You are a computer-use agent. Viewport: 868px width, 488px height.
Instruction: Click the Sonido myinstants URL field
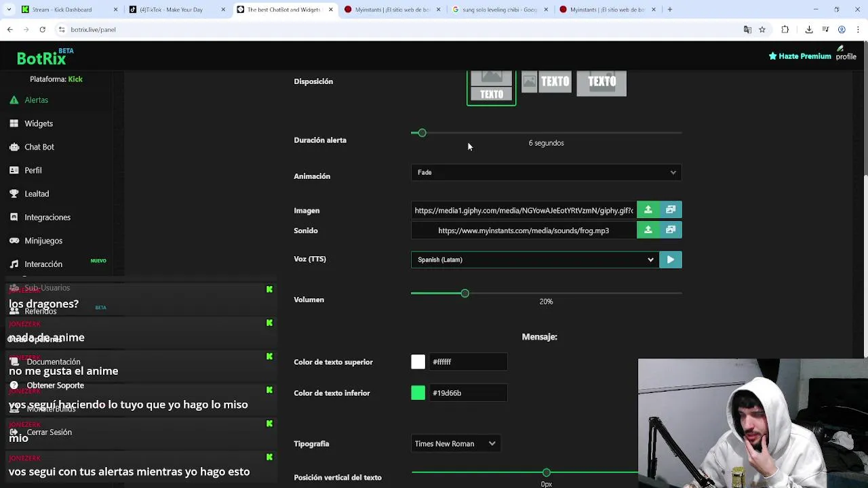click(524, 230)
